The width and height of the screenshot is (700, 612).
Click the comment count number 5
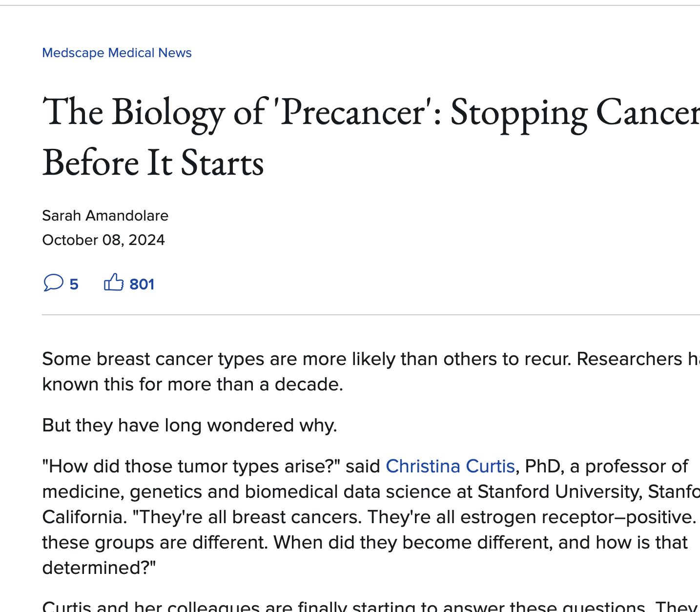point(74,284)
